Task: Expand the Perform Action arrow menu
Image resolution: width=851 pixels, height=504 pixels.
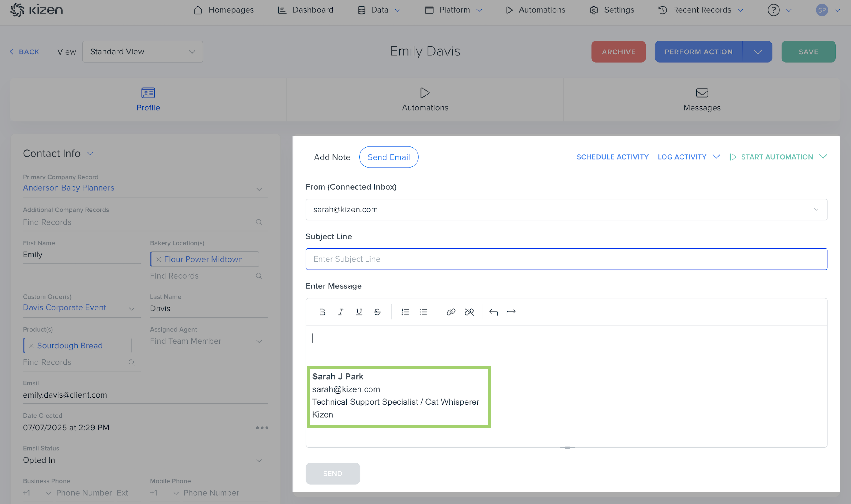Action: point(758,52)
